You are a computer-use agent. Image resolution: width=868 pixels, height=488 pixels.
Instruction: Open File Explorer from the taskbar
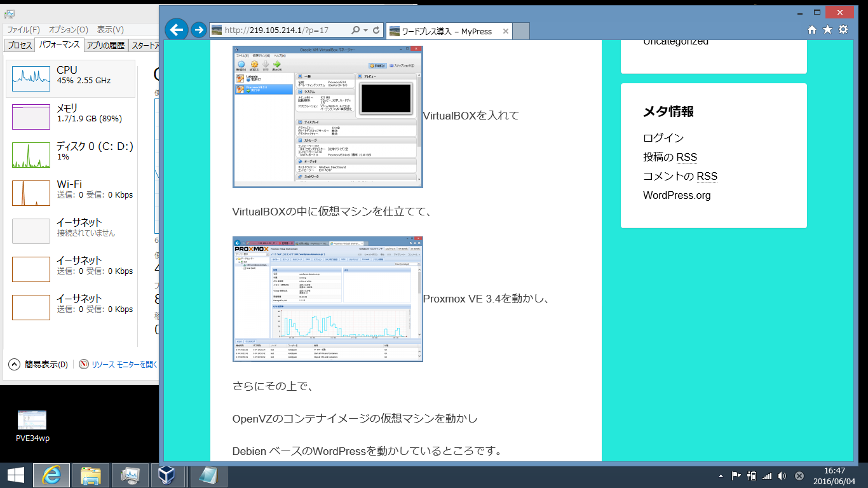click(x=91, y=475)
